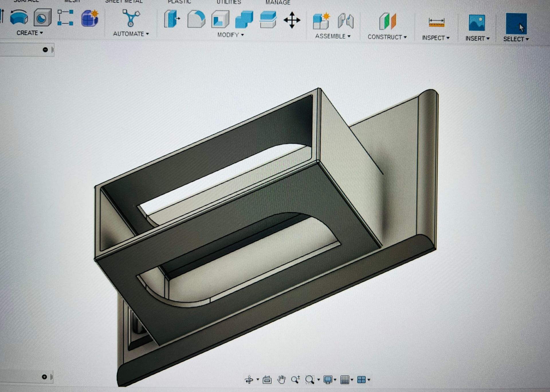This screenshot has width=550, height=392.
Task: Click the Combine bodies icon
Action: [244, 19]
